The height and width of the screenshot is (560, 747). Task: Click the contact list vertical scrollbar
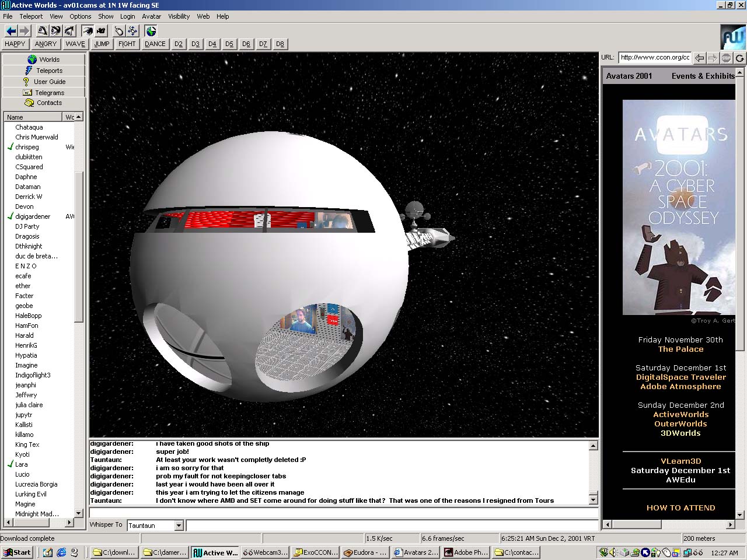(79, 245)
